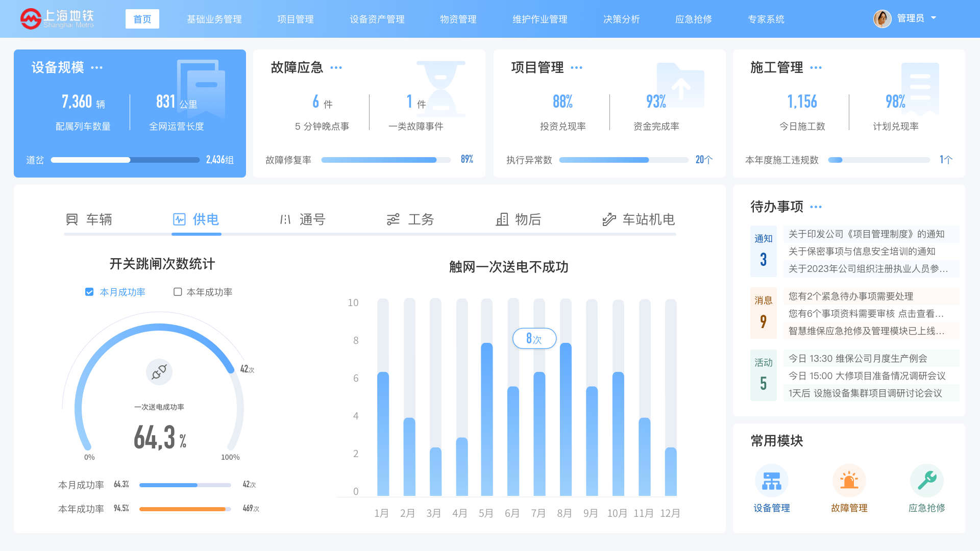Click the 车站机电 escalator icon
The width and height of the screenshot is (980, 551).
(609, 219)
